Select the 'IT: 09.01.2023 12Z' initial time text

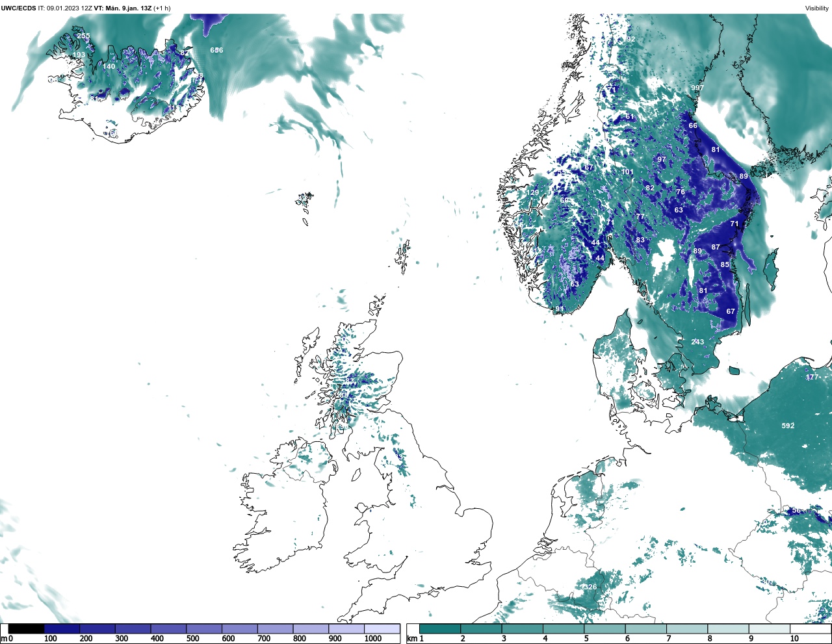pos(65,8)
